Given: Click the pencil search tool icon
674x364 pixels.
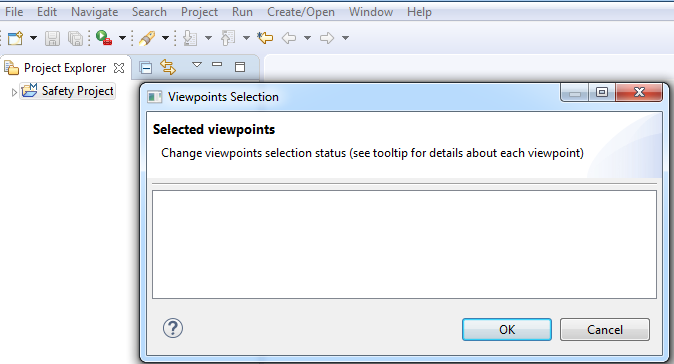Looking at the screenshot, I should point(147,38).
